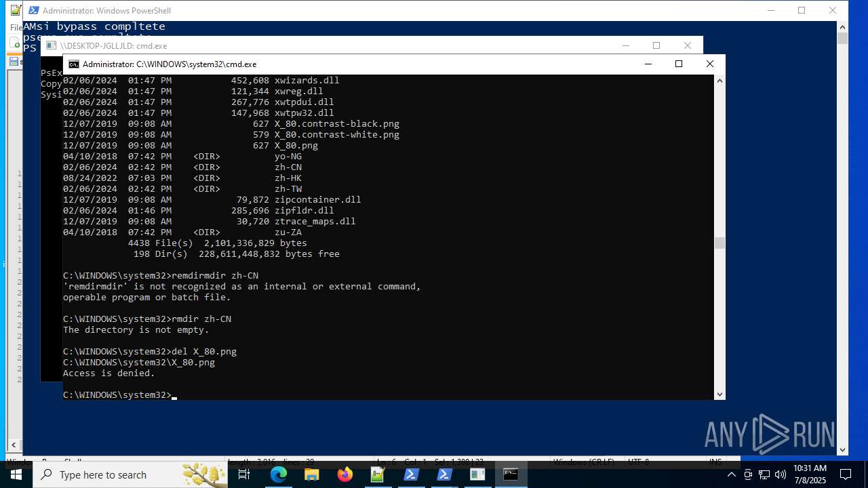Screen dimensions: 868x488
Task: Click the 'rmdir zh-CN' command line
Action: [147, 319]
